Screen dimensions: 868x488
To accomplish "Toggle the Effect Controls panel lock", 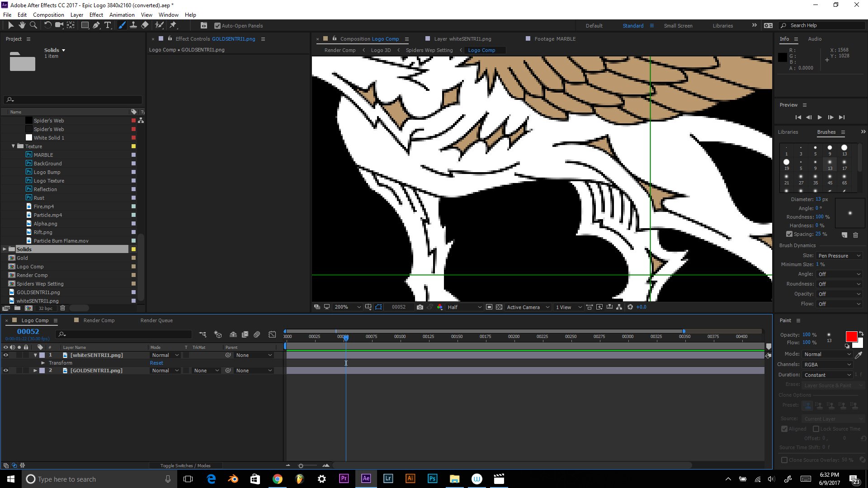I will click(170, 38).
